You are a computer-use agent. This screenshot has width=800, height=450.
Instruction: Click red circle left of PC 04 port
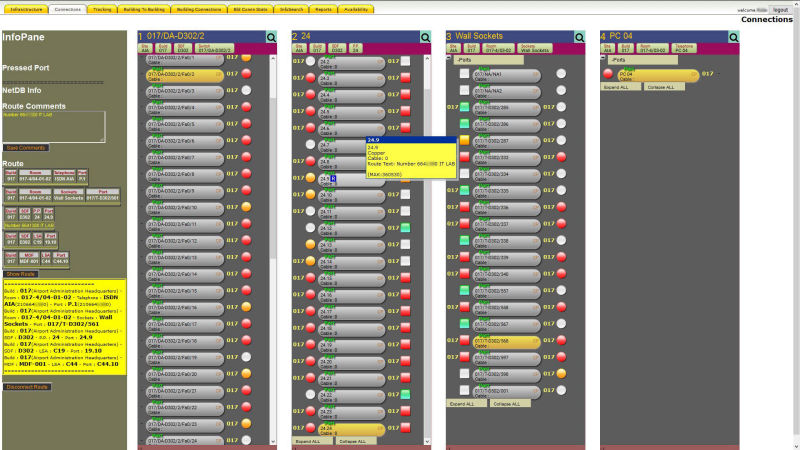click(608, 74)
